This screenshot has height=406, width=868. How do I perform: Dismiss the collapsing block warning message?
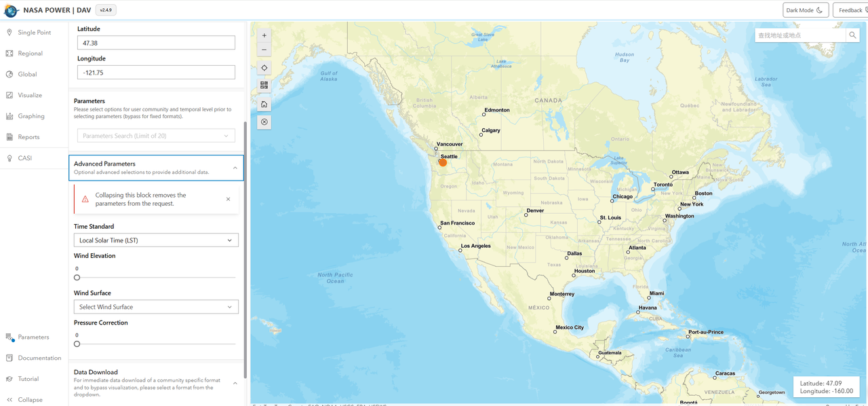click(x=228, y=199)
